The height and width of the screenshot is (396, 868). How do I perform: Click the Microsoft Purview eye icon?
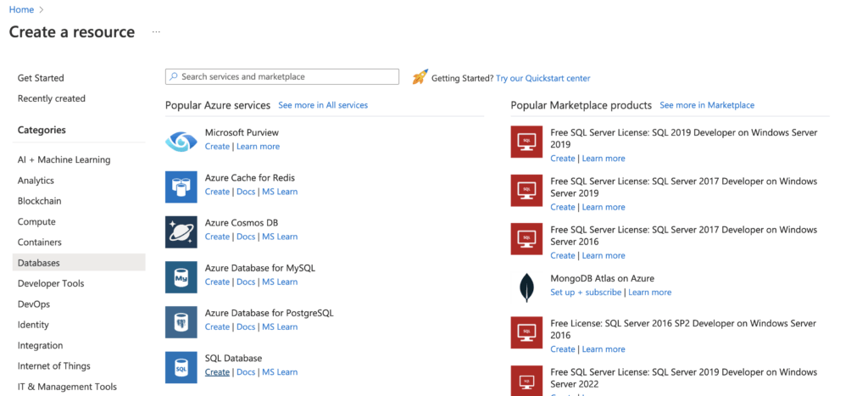(181, 142)
